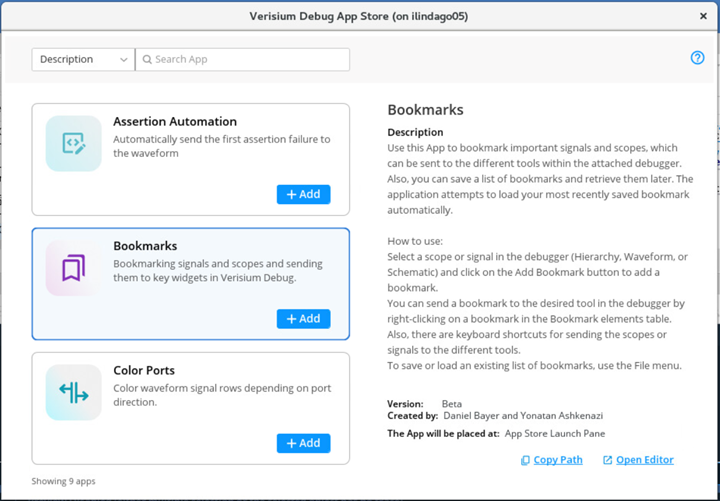Close the Verisium Debug App Store window

(x=703, y=16)
